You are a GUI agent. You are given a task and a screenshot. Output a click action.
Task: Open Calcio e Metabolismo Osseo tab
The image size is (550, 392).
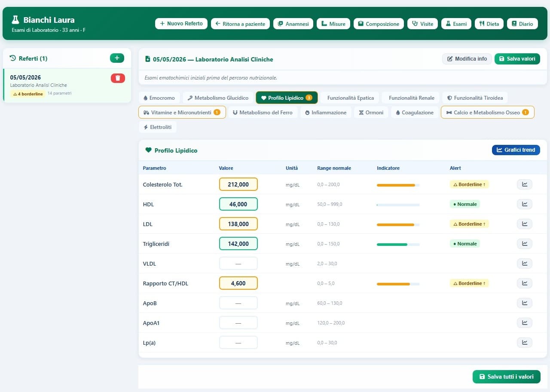(x=488, y=112)
